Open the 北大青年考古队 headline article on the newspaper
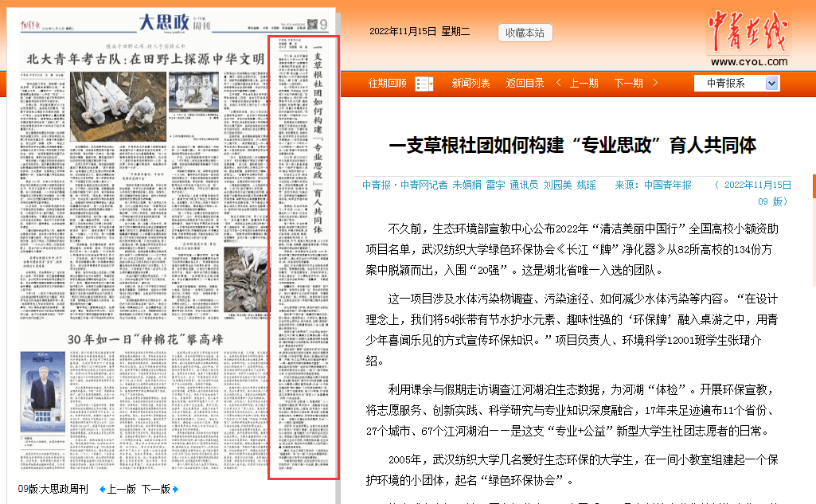Screen dimensions: 816x504 (x=145, y=58)
